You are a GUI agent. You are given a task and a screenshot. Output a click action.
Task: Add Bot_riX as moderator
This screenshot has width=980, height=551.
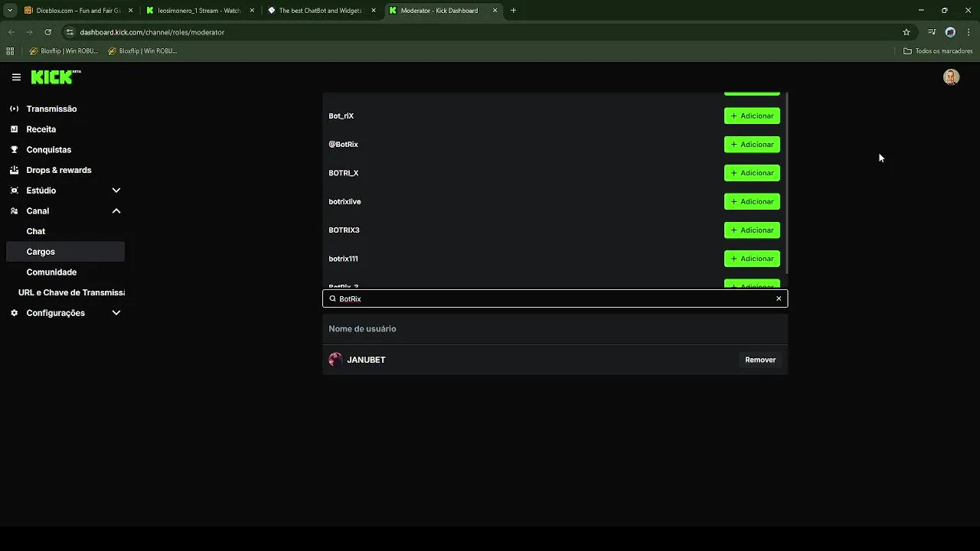coord(752,116)
